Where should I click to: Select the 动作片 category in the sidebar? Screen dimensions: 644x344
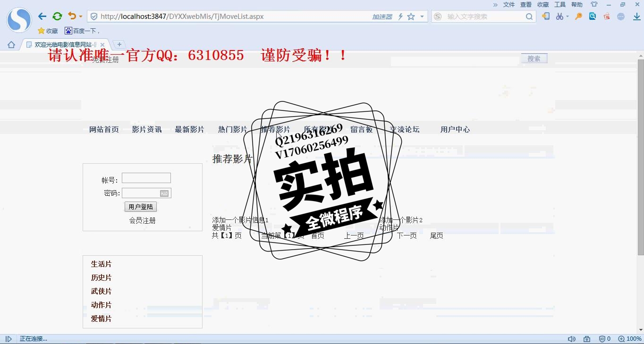pos(101,305)
